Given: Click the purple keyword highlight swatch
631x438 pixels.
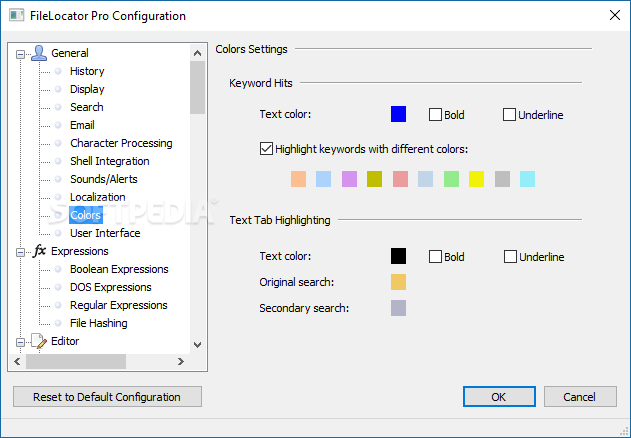Looking at the screenshot, I should point(349,179).
